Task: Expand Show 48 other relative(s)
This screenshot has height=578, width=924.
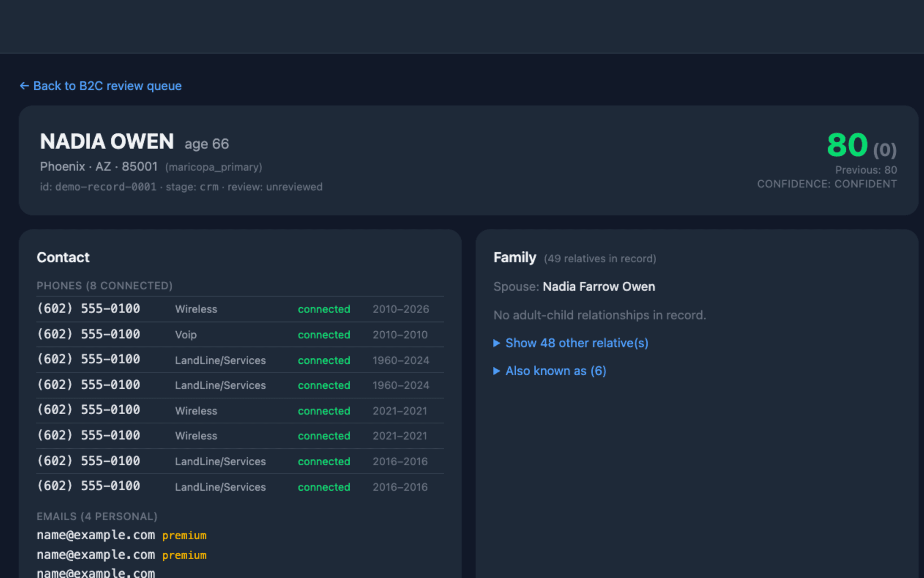Action: click(571, 343)
